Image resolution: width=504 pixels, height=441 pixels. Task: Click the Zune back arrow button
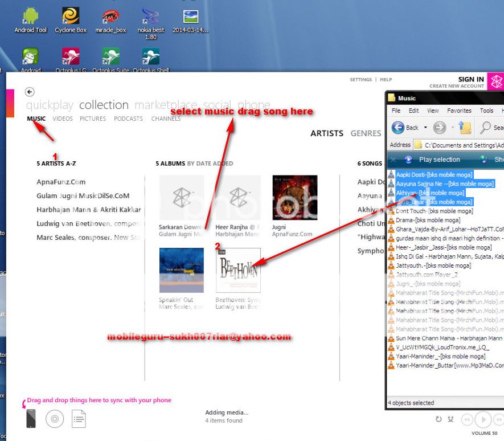tap(30, 92)
